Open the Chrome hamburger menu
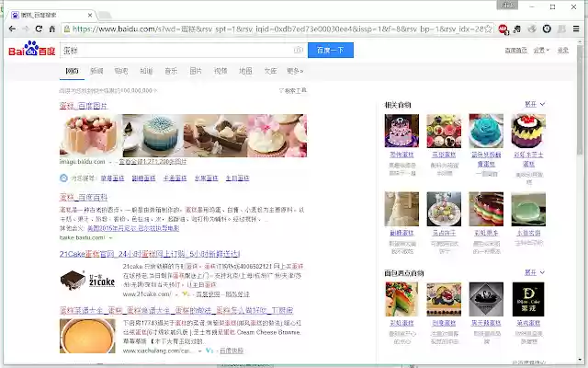The image size is (588, 368). click(x=576, y=29)
